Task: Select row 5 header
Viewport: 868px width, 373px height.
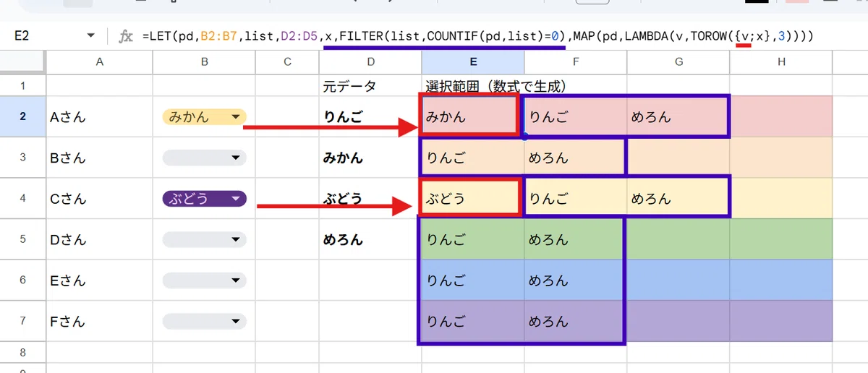Action: [22, 239]
